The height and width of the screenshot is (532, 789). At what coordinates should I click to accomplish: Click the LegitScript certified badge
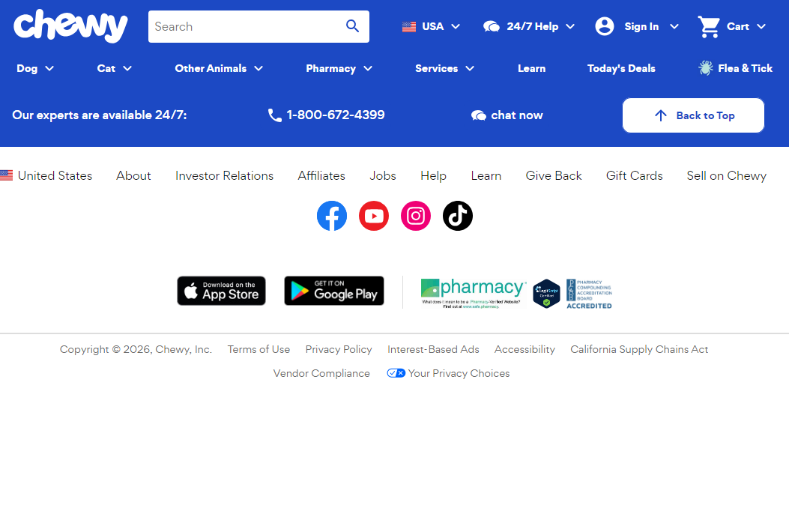pyautogui.click(x=546, y=294)
